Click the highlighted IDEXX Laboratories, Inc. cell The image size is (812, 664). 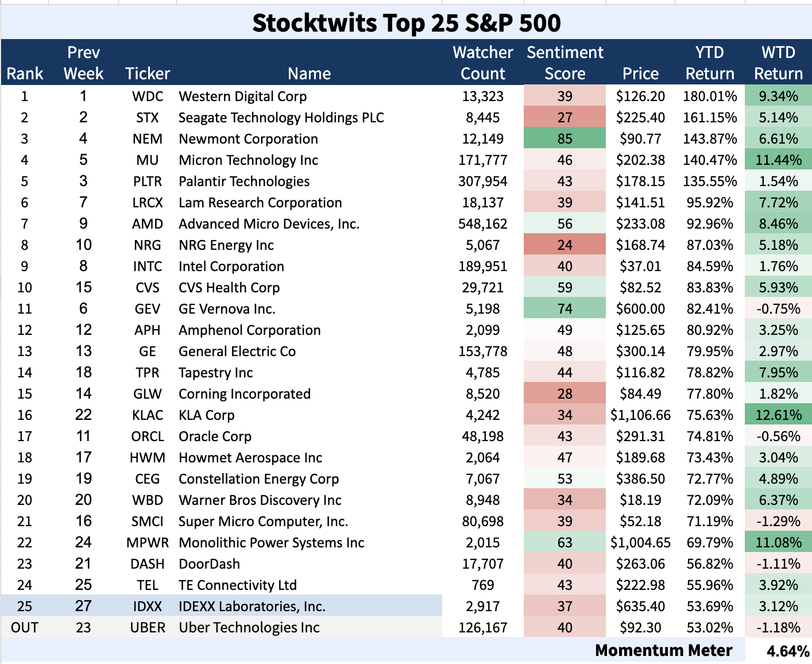[252, 607]
